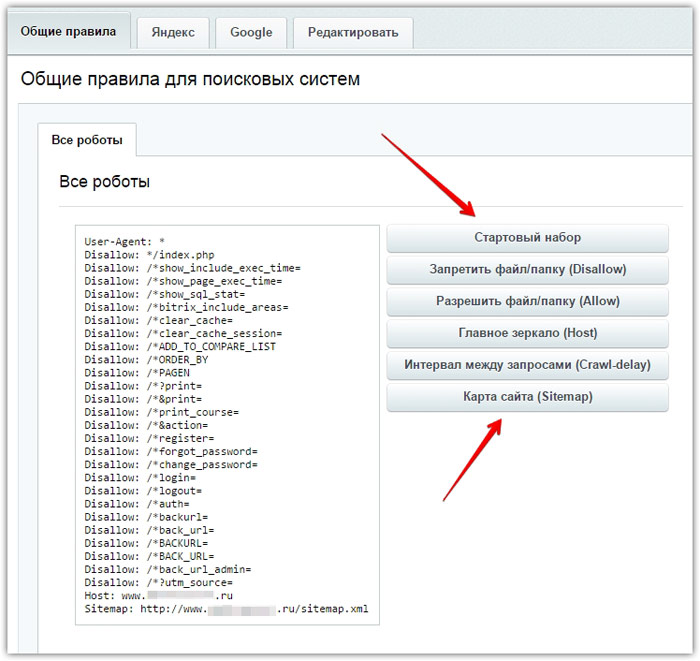Click Запретить файл/папку (Disallow) button
Viewport: 700px width, 661px height.
tap(527, 270)
